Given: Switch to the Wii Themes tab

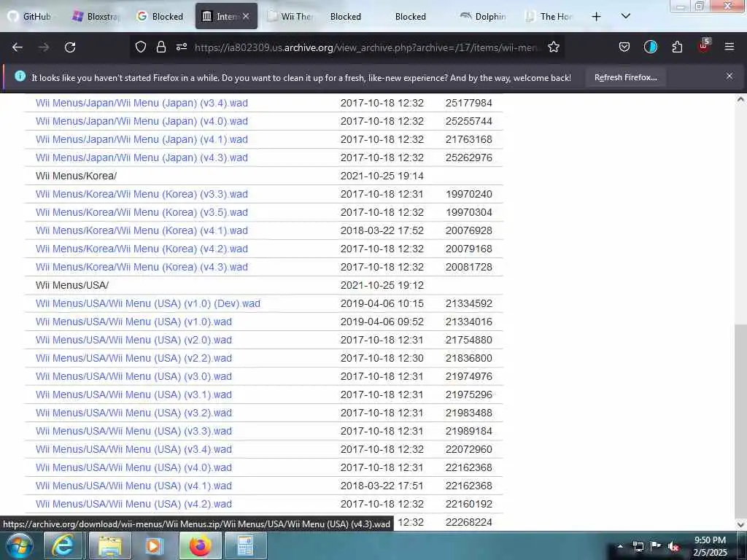Looking at the screenshot, I should [290, 16].
